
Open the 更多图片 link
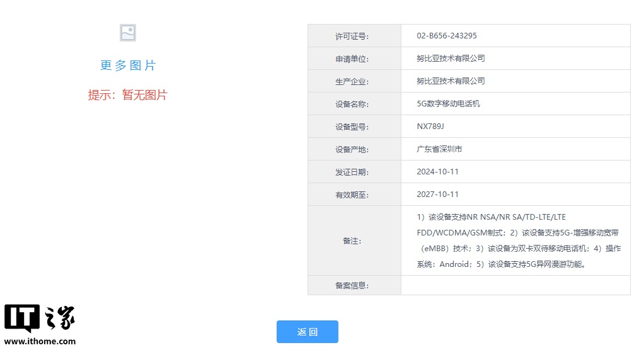(128, 65)
